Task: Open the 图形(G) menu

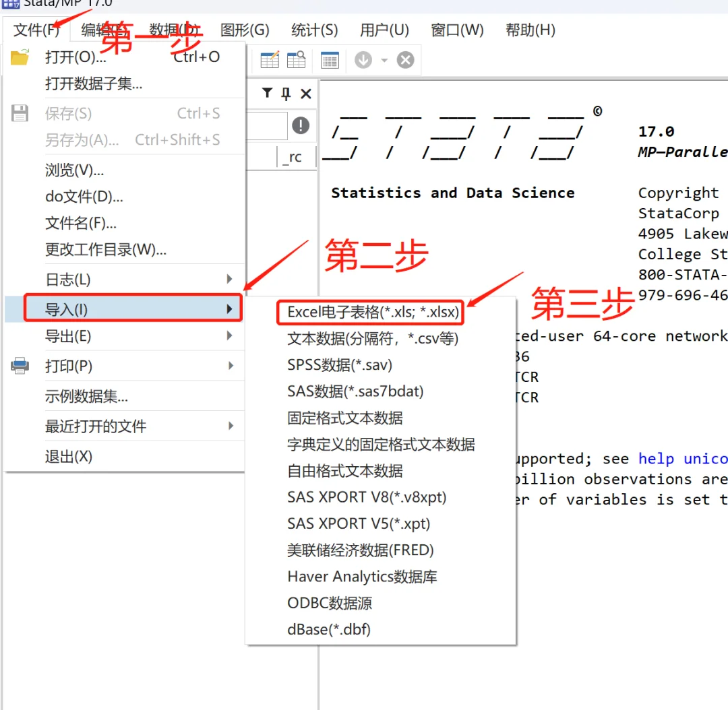Action: (245, 30)
